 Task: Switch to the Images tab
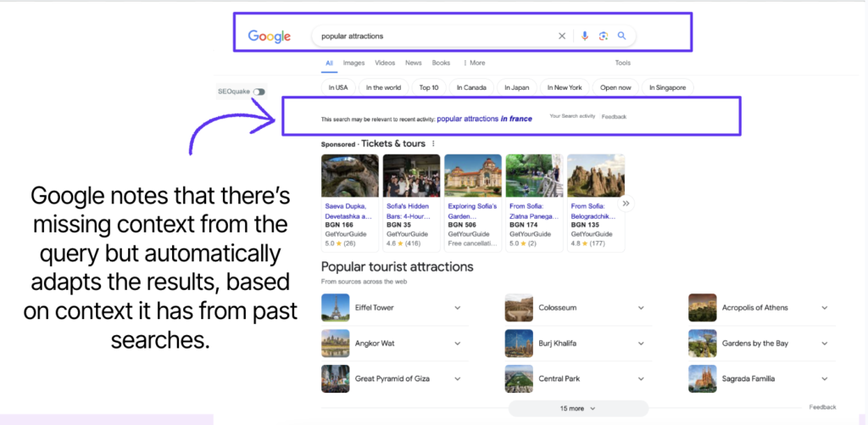353,63
